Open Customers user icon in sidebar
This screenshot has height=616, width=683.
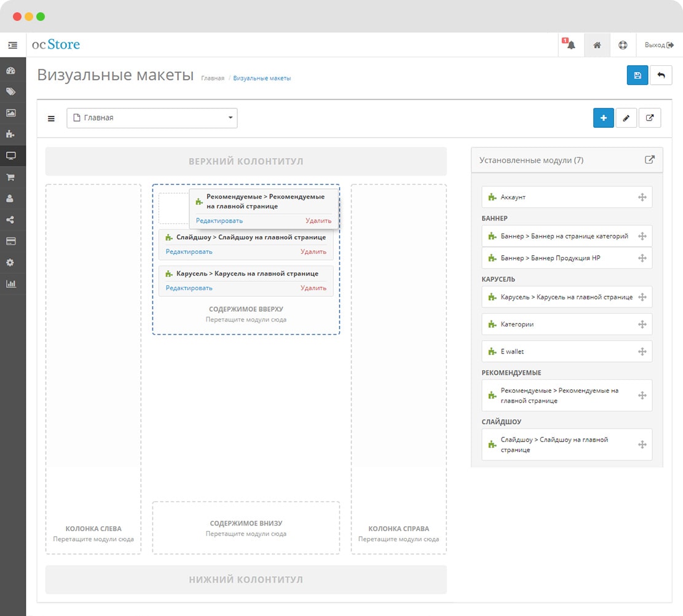(11, 198)
